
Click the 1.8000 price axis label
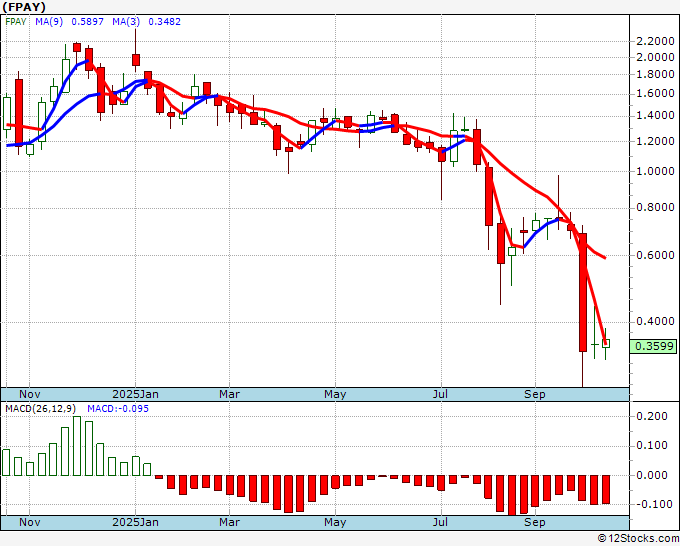(655, 74)
